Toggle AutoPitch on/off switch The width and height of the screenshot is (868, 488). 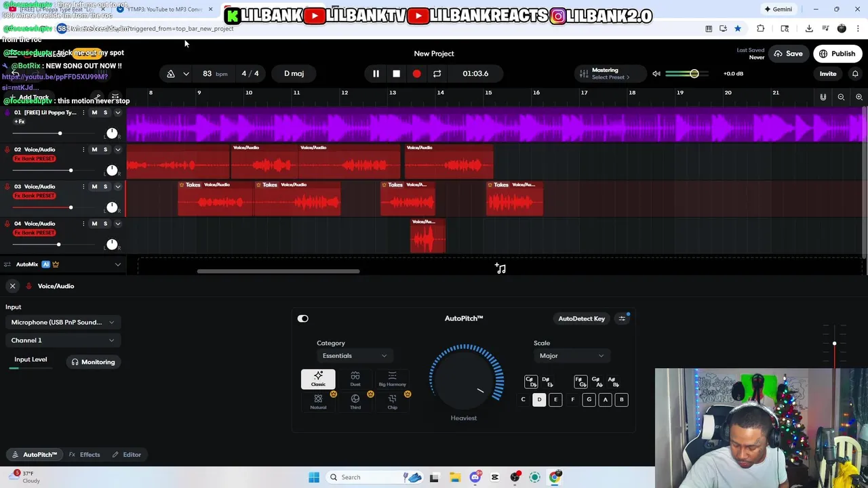(303, 319)
